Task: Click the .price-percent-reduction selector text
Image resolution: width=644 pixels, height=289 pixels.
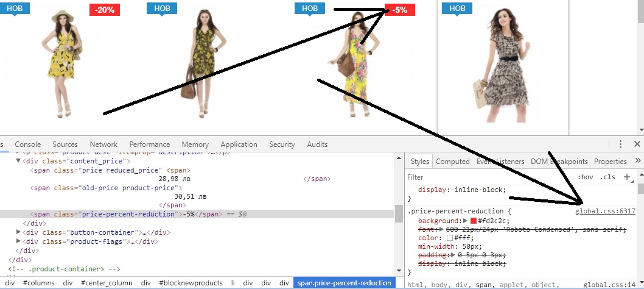Action: pyautogui.click(x=455, y=211)
